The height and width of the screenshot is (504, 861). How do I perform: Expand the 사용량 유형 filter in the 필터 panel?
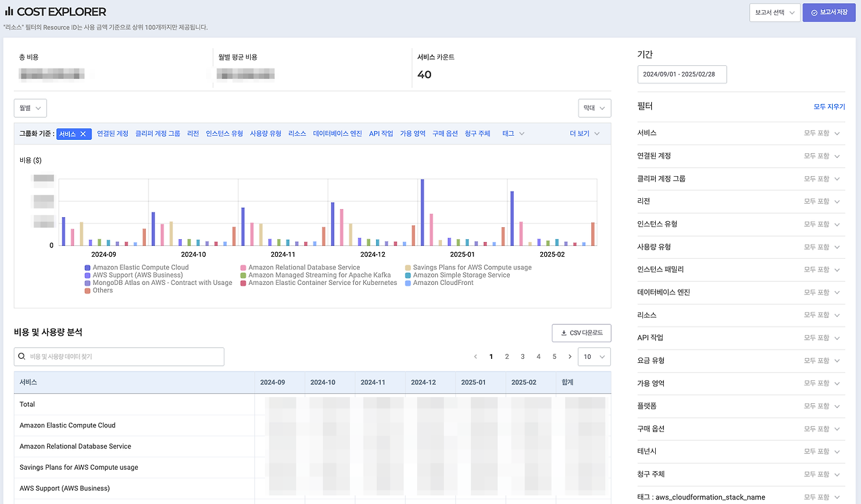(x=741, y=247)
